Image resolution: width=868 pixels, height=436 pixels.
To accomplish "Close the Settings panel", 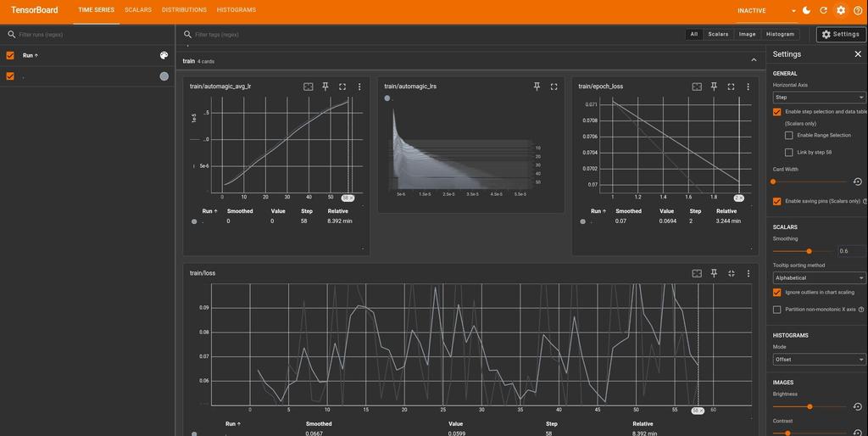I will click(858, 54).
